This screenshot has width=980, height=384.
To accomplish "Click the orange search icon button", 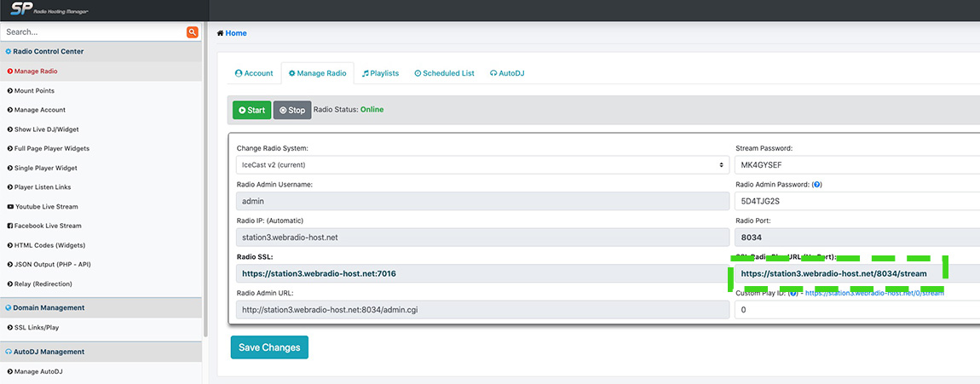I will point(193,32).
